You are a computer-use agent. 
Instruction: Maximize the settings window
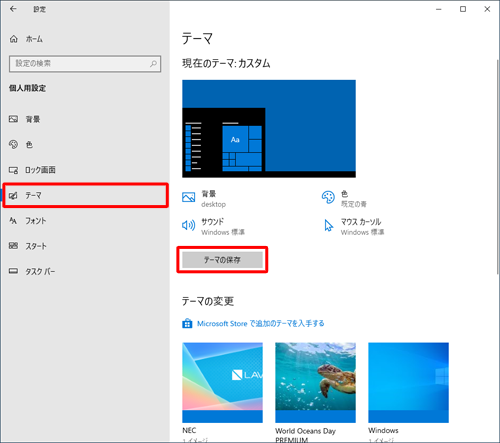pos(463,9)
